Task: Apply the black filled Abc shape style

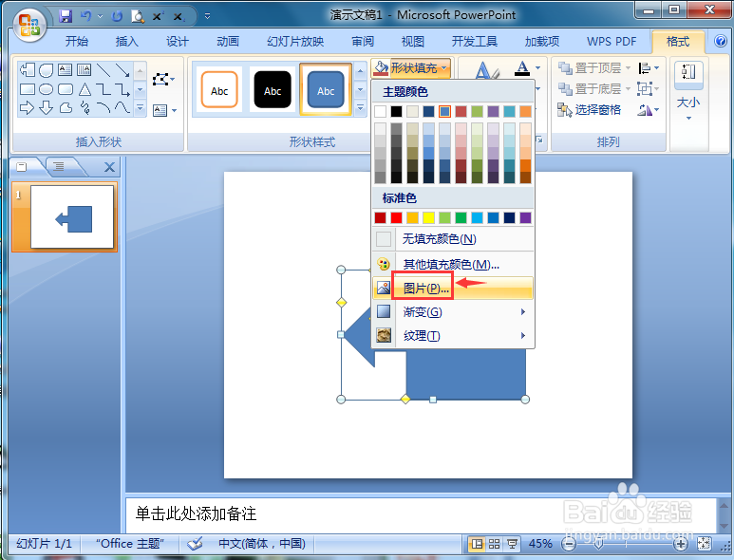Action: (273, 89)
